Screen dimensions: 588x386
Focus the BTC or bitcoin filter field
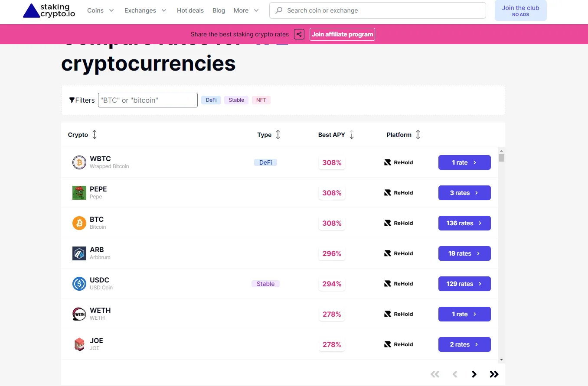pos(148,100)
